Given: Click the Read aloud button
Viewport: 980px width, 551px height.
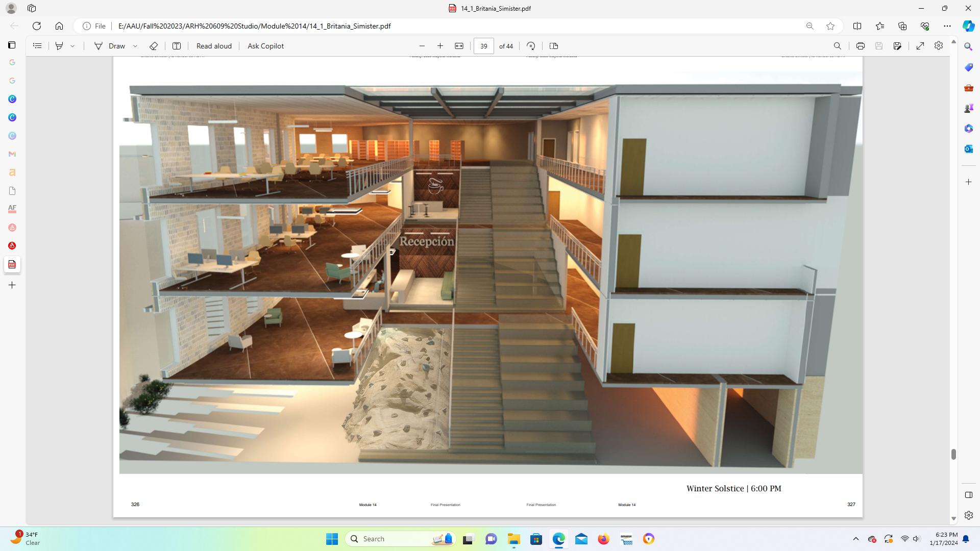Looking at the screenshot, I should (214, 46).
